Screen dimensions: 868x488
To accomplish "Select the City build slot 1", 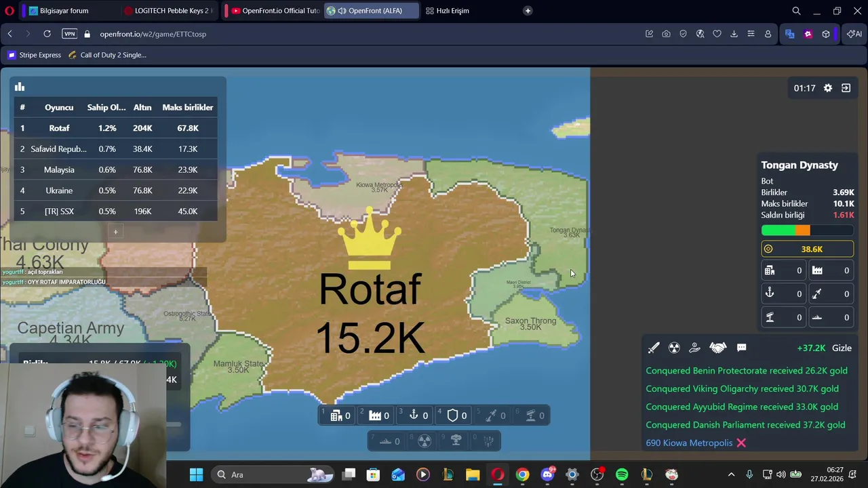I will (x=338, y=415).
